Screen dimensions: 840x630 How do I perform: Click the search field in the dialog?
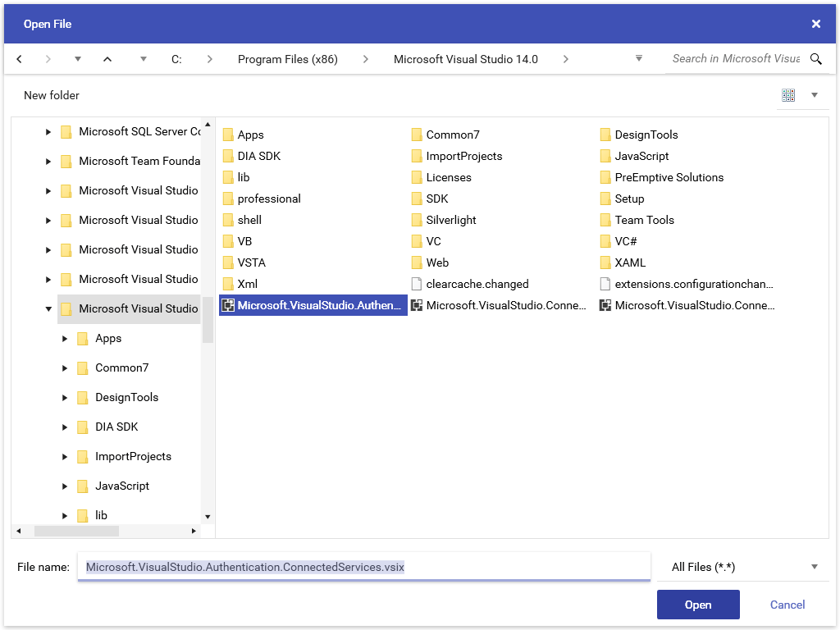[x=735, y=58]
